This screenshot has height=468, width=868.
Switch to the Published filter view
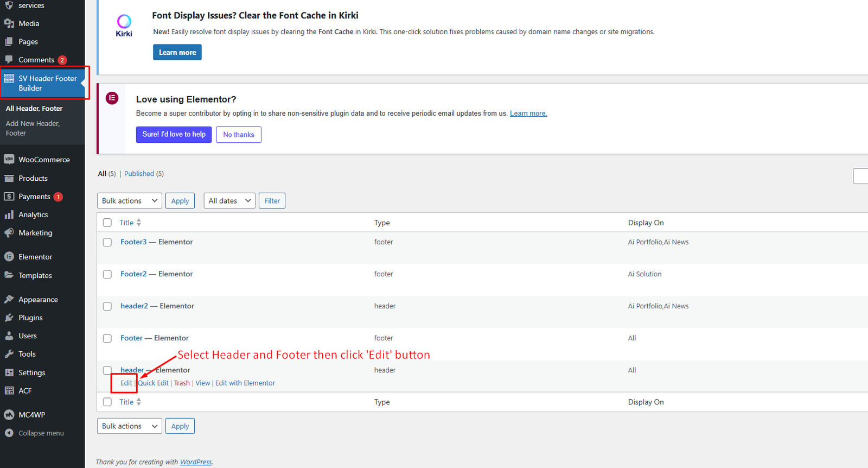tap(139, 174)
